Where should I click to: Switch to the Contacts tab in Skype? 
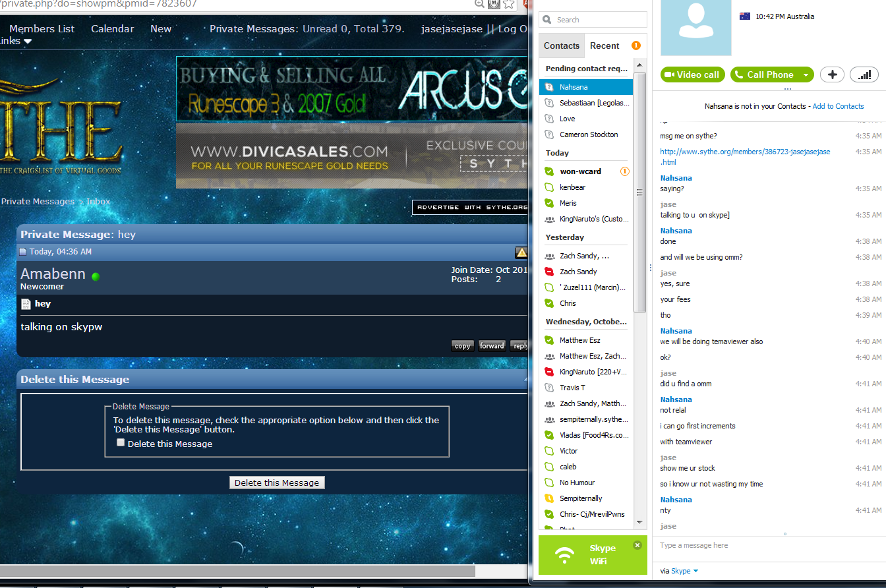click(562, 45)
